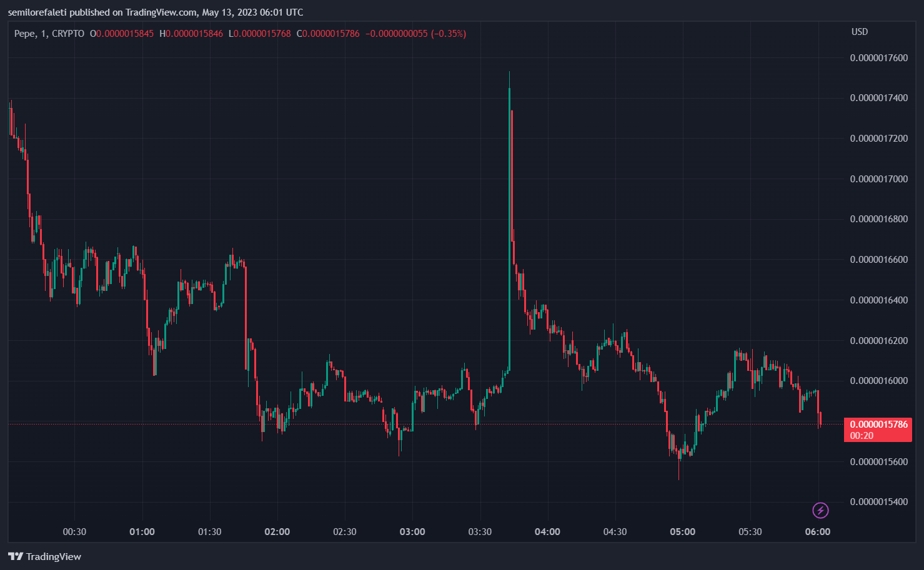Image resolution: width=924 pixels, height=570 pixels.
Task: Click the change value −0.0000000055 (−0.35%)
Action: click(x=416, y=34)
